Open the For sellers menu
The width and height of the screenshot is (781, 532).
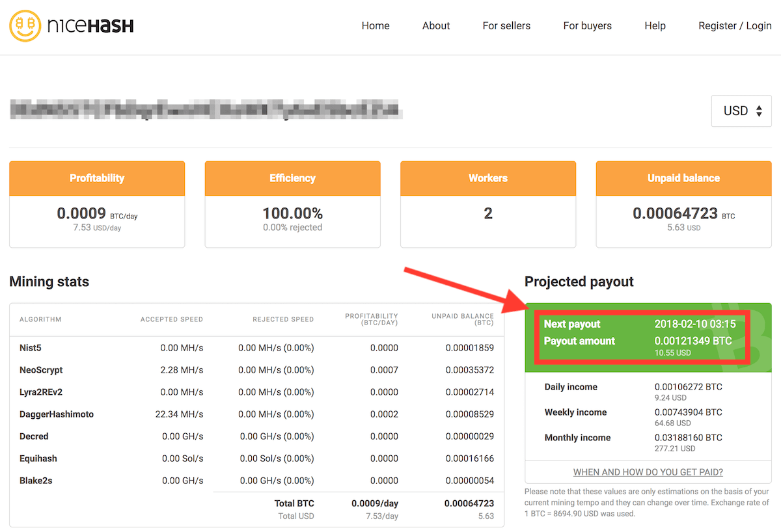tap(506, 26)
